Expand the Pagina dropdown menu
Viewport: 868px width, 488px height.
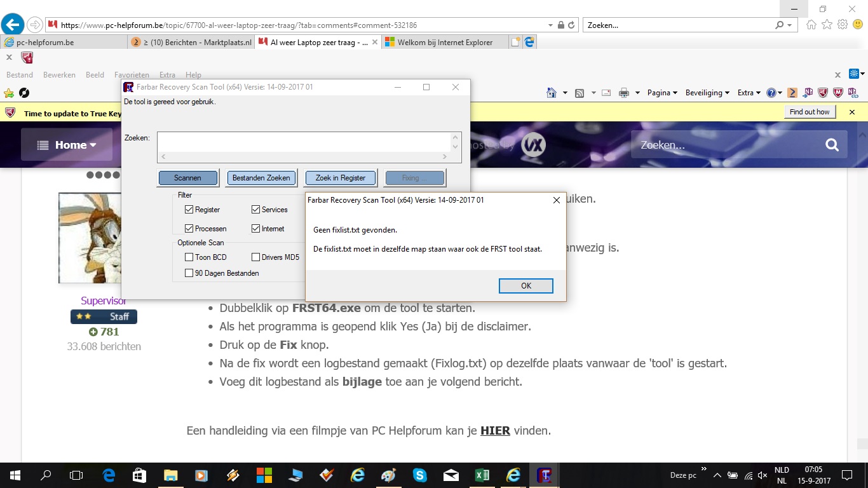(662, 93)
